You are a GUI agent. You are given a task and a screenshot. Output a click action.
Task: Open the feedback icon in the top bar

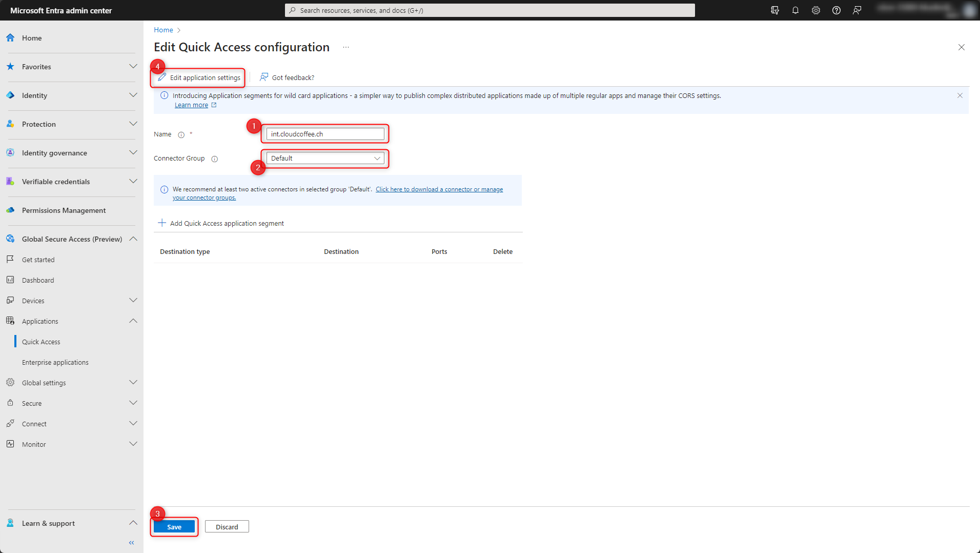857,10
